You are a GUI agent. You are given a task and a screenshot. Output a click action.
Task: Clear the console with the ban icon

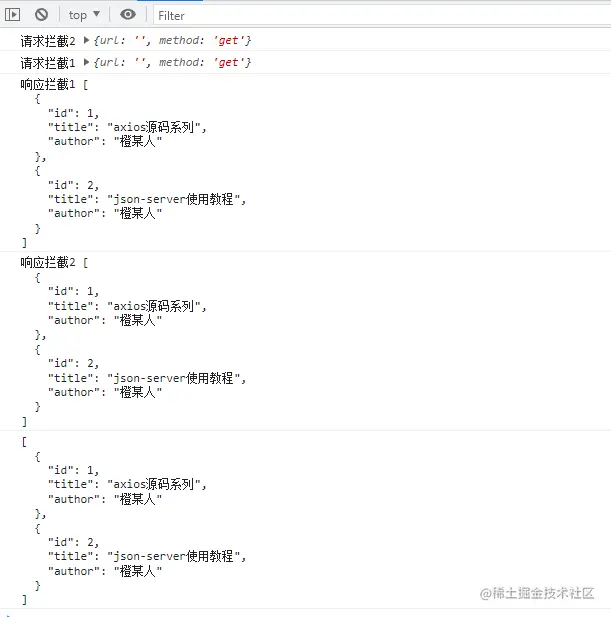(41, 15)
